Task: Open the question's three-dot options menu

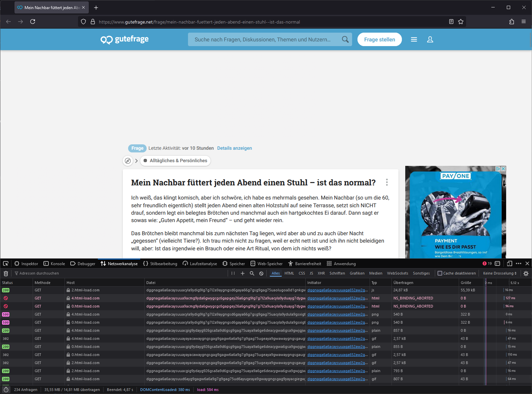Action: pyautogui.click(x=387, y=182)
